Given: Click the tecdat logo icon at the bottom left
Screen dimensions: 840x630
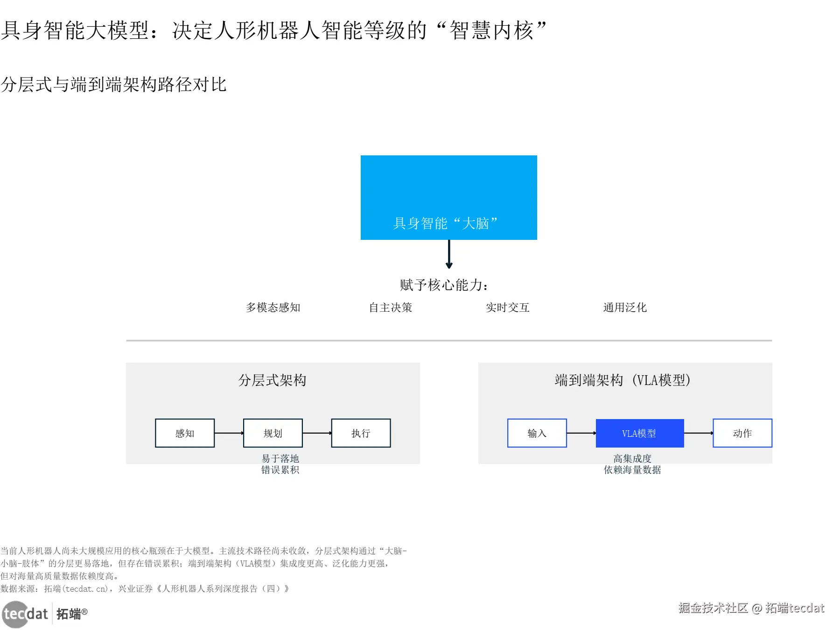Looking at the screenshot, I should (25, 614).
